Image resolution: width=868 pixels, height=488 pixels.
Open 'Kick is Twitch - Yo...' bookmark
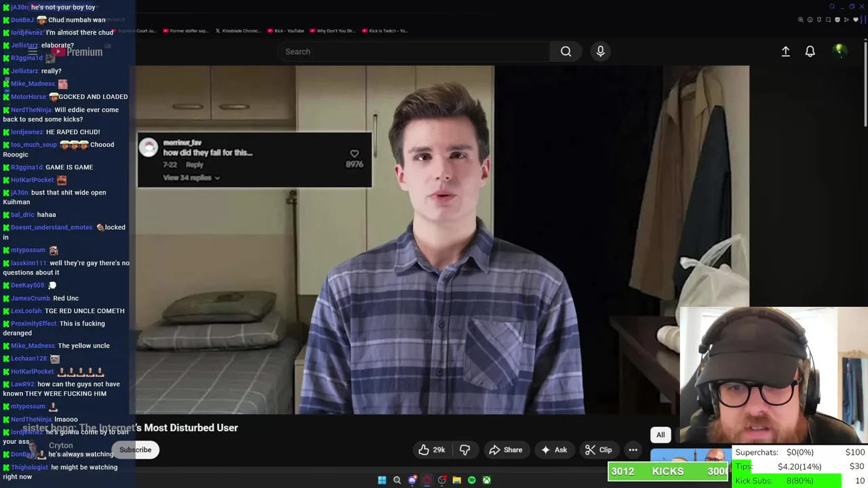point(384,30)
